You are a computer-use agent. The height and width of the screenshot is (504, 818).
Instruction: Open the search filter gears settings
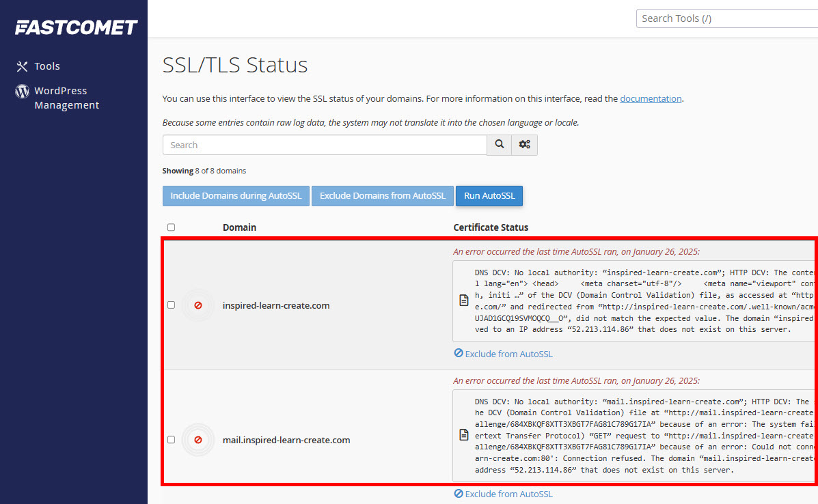tap(524, 145)
